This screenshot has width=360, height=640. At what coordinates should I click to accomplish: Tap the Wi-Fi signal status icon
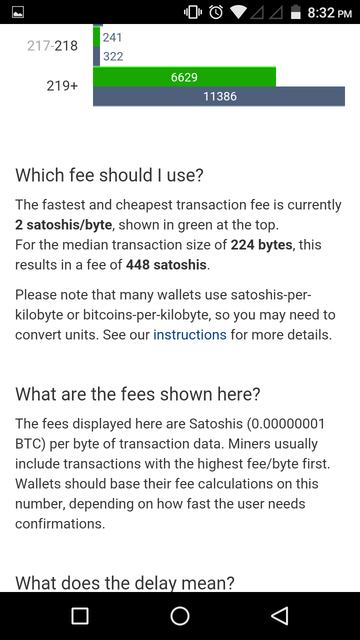pos(237,13)
